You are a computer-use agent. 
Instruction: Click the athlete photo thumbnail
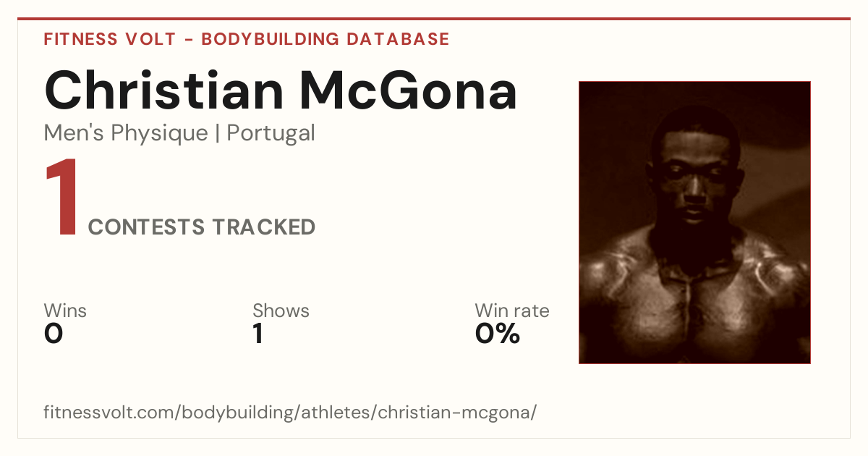tap(694, 222)
